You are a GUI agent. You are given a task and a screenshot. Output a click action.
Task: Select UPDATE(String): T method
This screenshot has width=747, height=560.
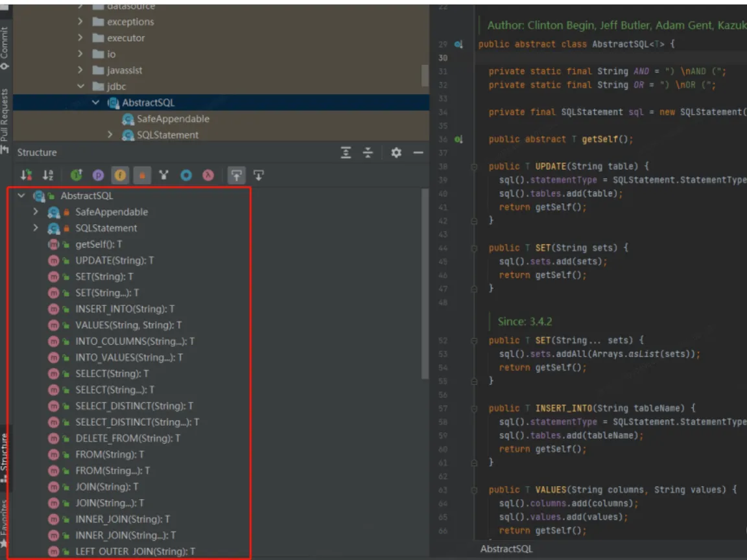pyautogui.click(x=114, y=261)
